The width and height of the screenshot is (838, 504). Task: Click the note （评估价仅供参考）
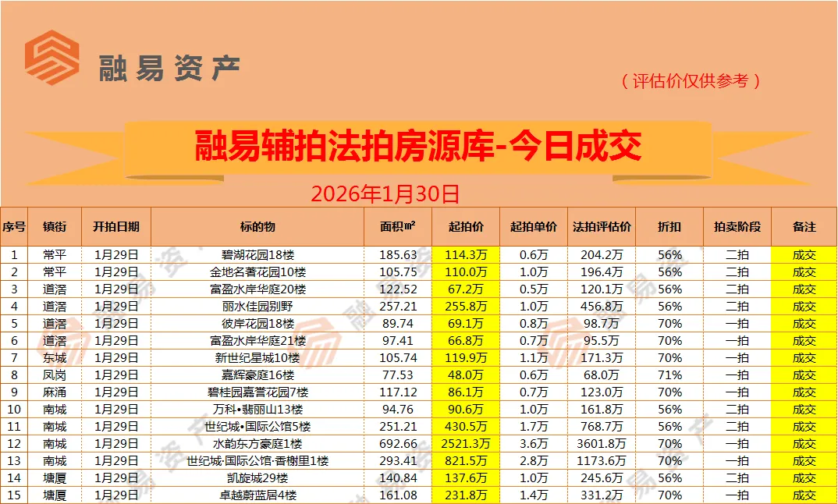coord(691,80)
